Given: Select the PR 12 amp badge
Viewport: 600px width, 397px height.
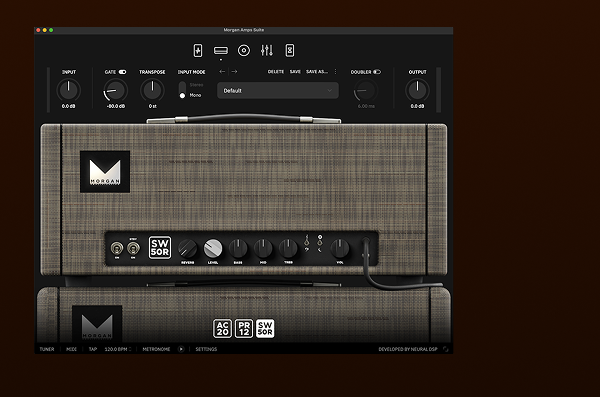Looking at the screenshot, I should coord(244,328).
